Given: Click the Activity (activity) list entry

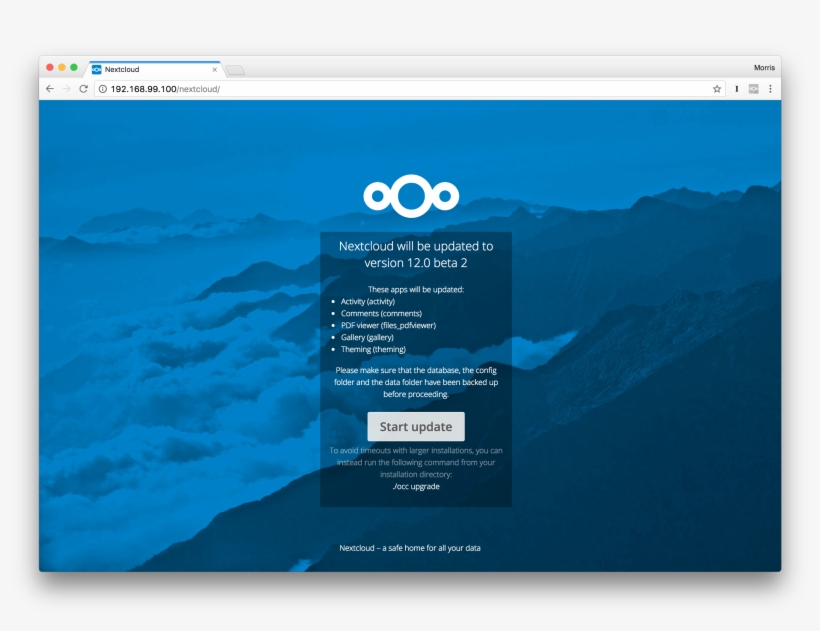Looking at the screenshot, I should tap(370, 301).
